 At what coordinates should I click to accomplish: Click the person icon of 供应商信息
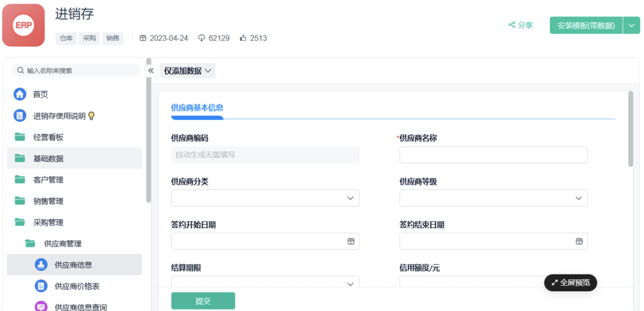(41, 265)
